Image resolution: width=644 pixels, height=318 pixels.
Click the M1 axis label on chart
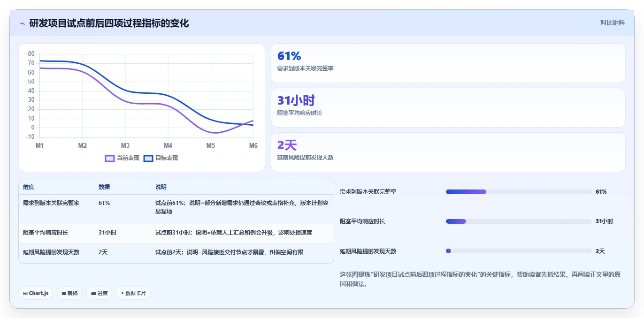[40, 146]
